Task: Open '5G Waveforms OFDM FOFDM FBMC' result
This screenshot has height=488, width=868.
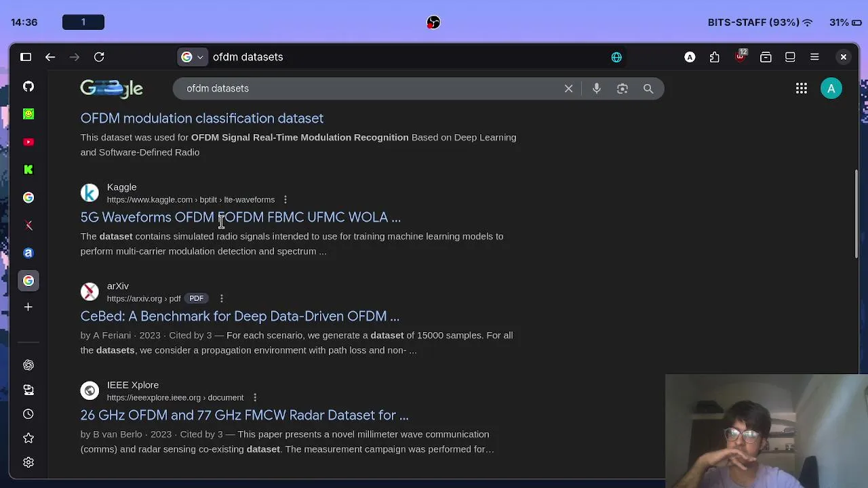Action: click(x=241, y=217)
